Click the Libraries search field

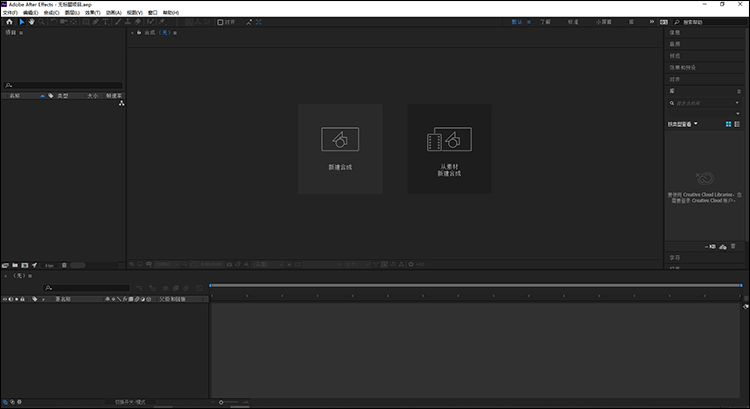705,103
